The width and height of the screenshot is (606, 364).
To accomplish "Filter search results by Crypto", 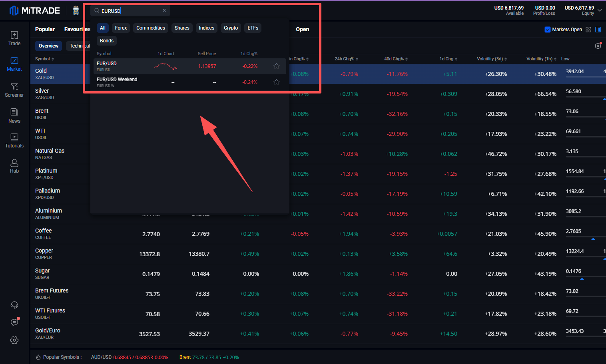I will [x=231, y=28].
